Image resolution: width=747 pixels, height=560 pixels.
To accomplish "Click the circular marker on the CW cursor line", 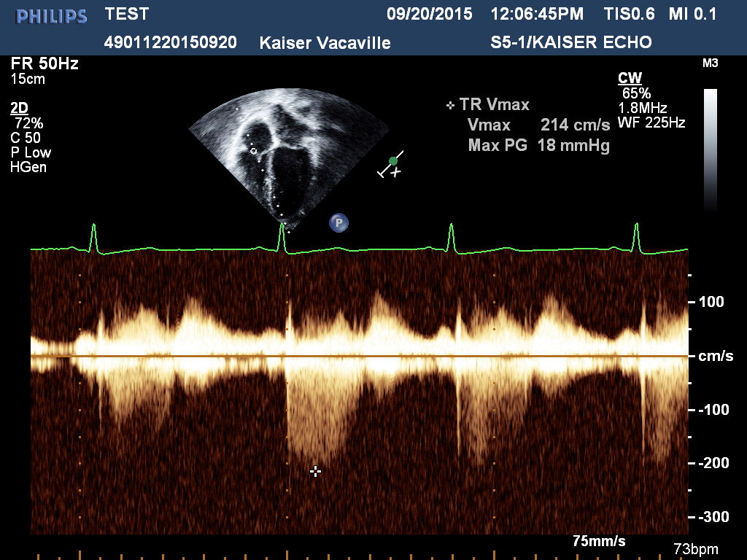I will tap(254, 151).
